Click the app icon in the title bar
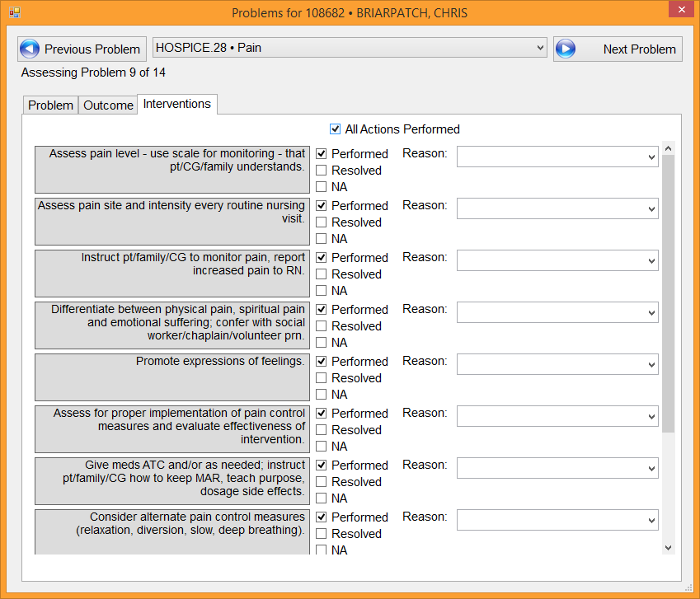Screen dimensions: 700x599 pos(14,12)
